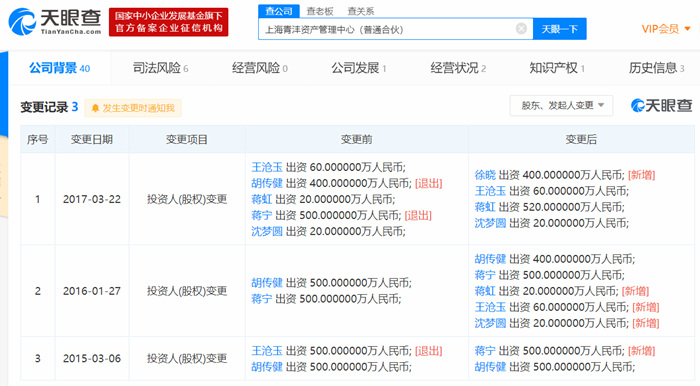Select the 查公司 search tab
This screenshot has width=700, height=386.
click(x=279, y=11)
